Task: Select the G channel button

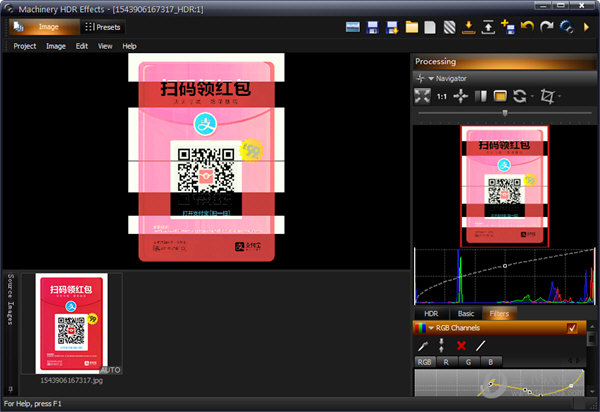Action: point(468,362)
